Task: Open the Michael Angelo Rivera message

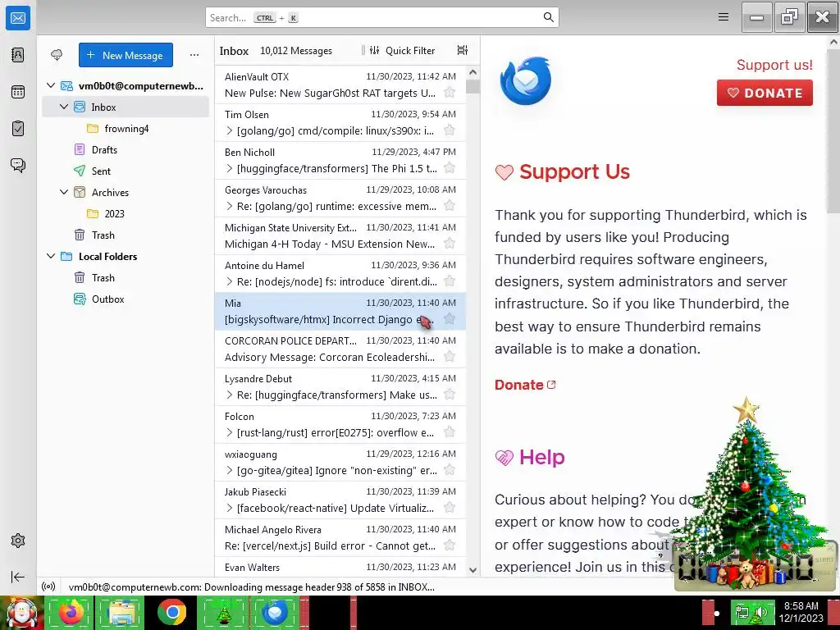Action: click(340, 538)
